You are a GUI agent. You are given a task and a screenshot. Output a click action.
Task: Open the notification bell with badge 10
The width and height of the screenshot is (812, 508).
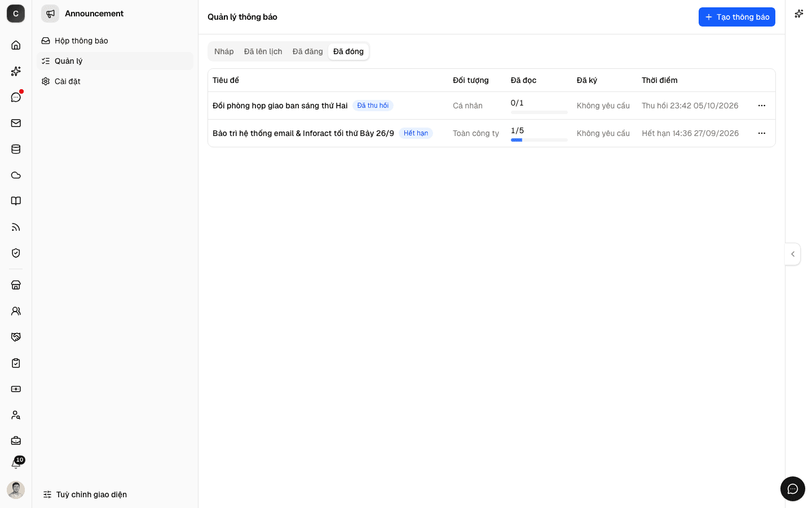16,464
